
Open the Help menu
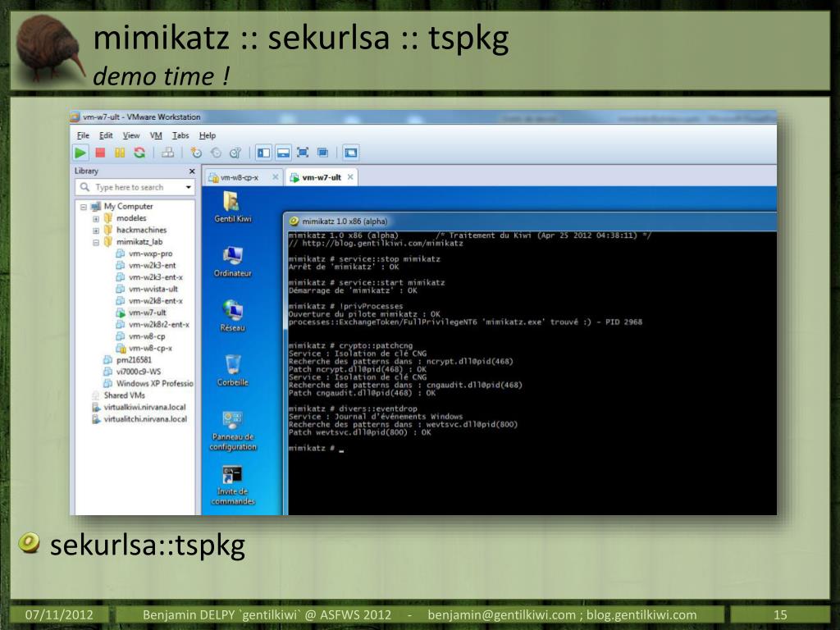click(x=208, y=135)
